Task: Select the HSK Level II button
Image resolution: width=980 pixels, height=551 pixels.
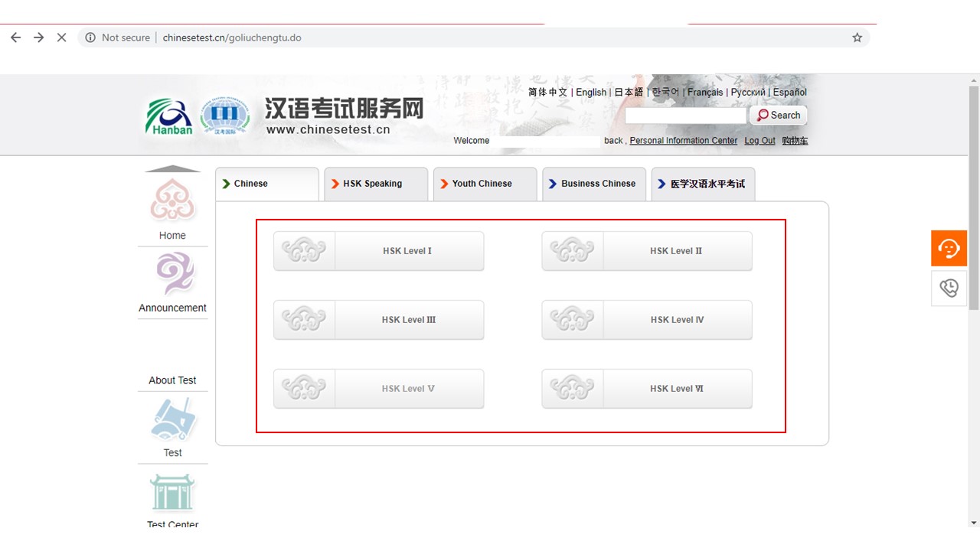Action: [x=647, y=251]
